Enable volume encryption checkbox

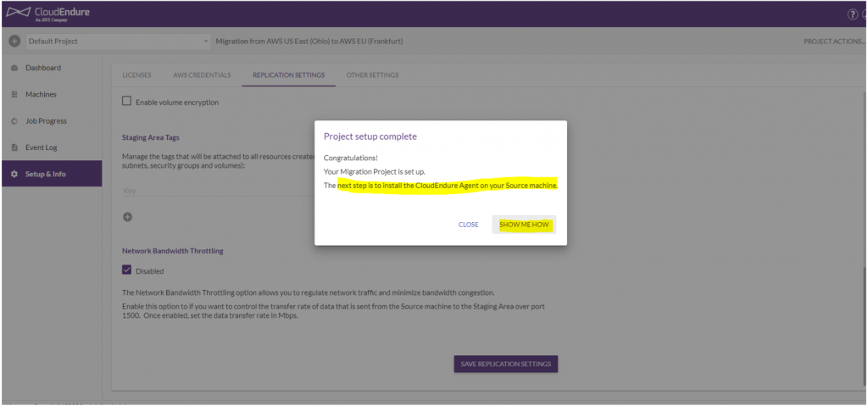pyautogui.click(x=127, y=102)
